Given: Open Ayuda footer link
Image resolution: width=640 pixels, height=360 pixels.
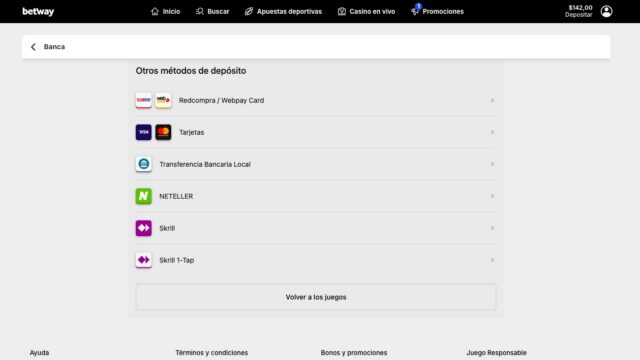Looking at the screenshot, I should (39, 353).
